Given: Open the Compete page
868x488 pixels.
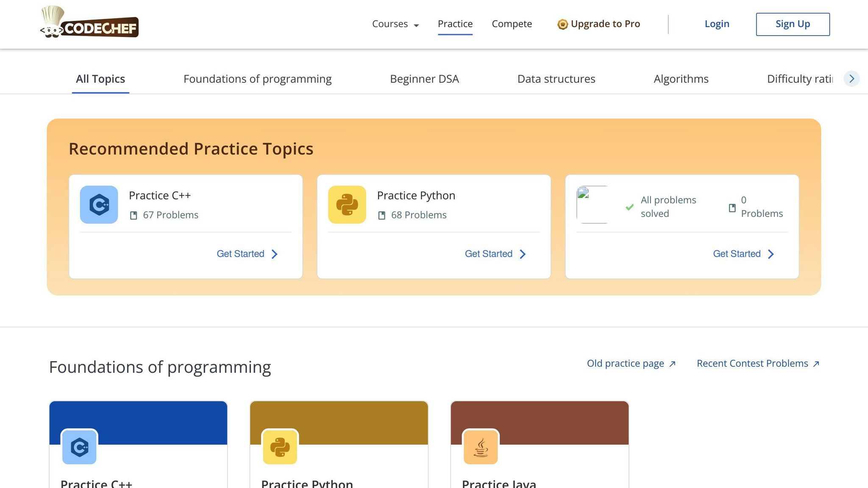Looking at the screenshot, I should click(512, 24).
